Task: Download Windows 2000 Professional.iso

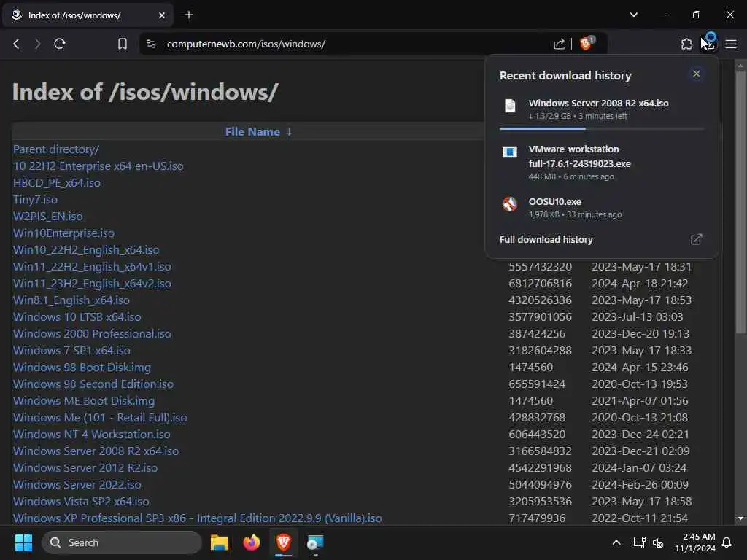Action: 92,333
